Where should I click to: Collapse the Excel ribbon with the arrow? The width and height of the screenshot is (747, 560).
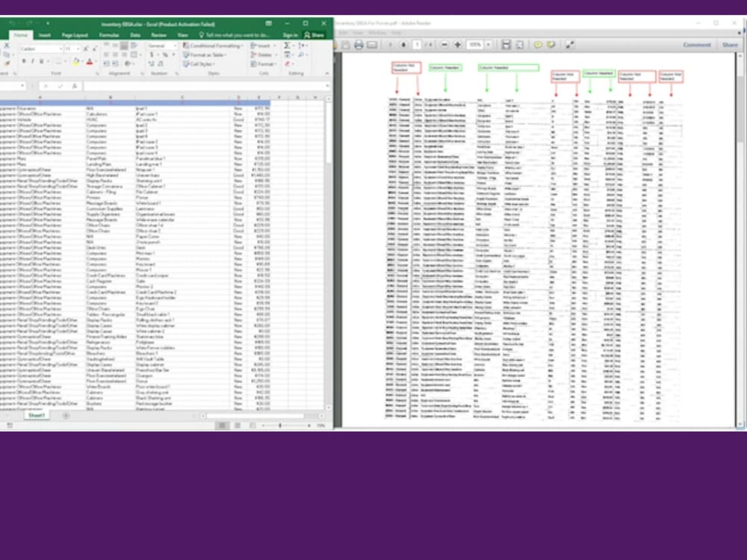(327, 73)
